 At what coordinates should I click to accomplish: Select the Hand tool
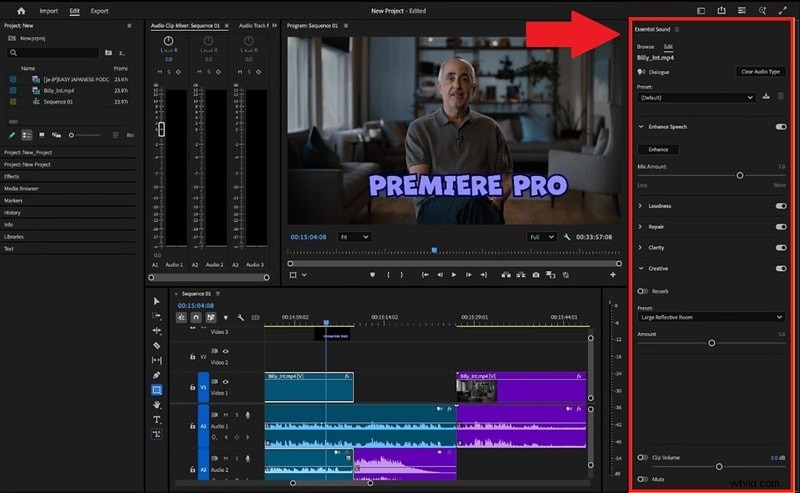[x=157, y=405]
